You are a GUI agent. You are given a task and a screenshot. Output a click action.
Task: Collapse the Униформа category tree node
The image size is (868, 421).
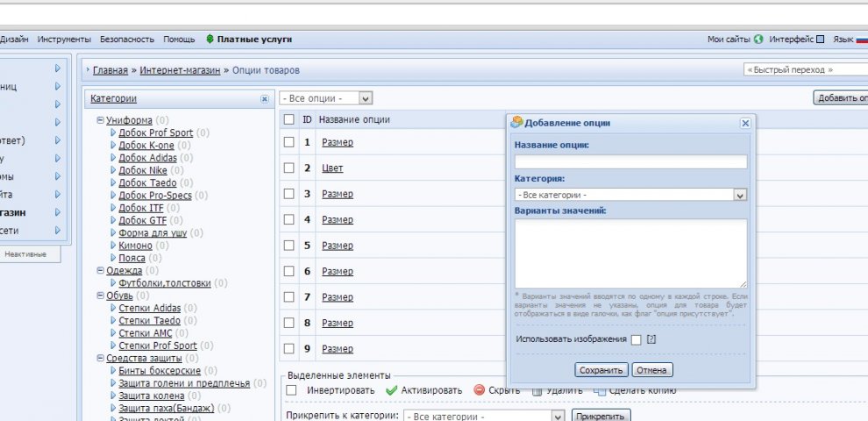click(x=100, y=120)
